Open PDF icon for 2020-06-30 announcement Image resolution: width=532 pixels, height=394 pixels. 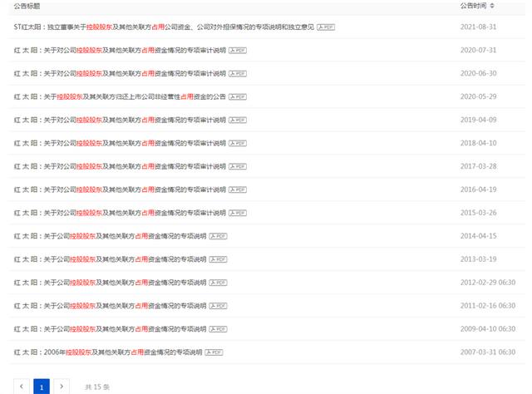(x=238, y=74)
